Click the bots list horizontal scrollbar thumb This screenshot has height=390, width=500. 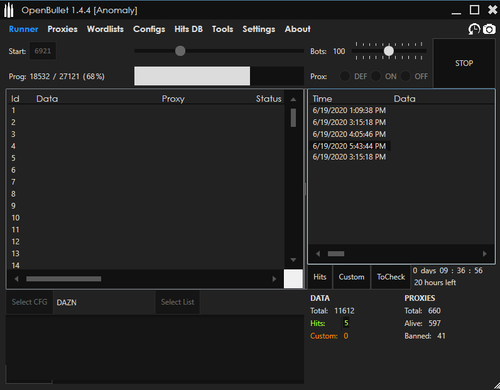(x=64, y=279)
